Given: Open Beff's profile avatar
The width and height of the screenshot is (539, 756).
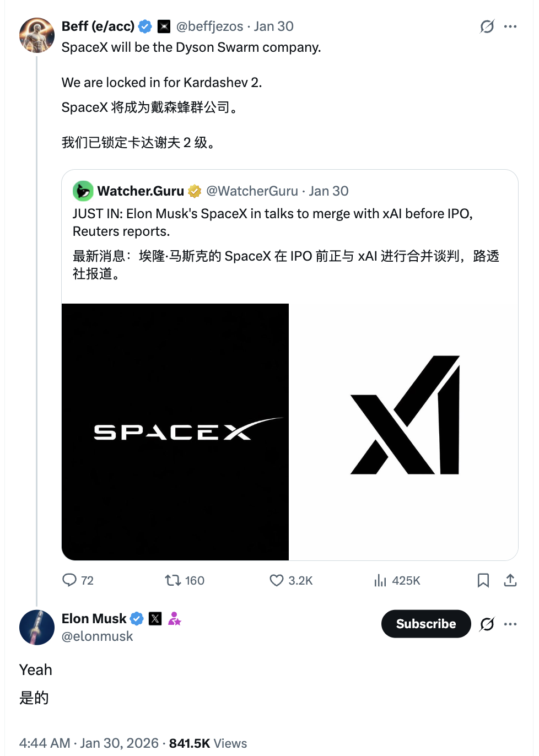Looking at the screenshot, I should pyautogui.click(x=37, y=35).
